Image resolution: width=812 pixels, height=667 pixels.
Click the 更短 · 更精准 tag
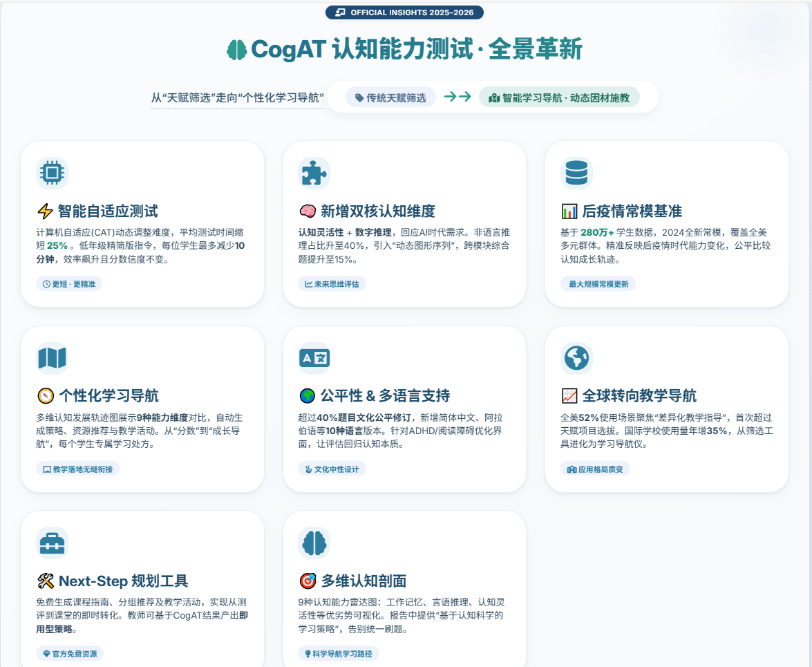point(69,283)
